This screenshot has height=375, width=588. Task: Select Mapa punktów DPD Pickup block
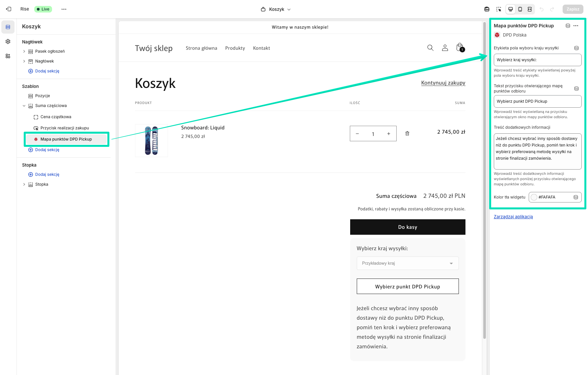coord(66,139)
